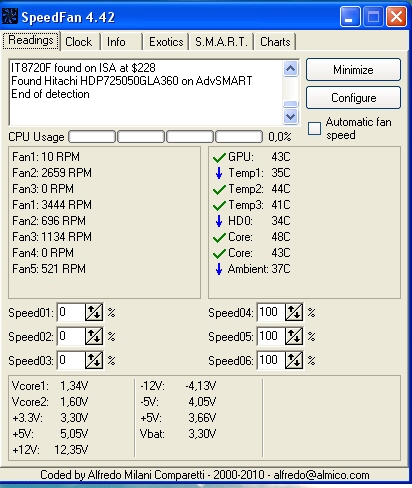Click the Speed02 up/down spinner
Viewport: 412px width, 488px height.
click(94, 336)
